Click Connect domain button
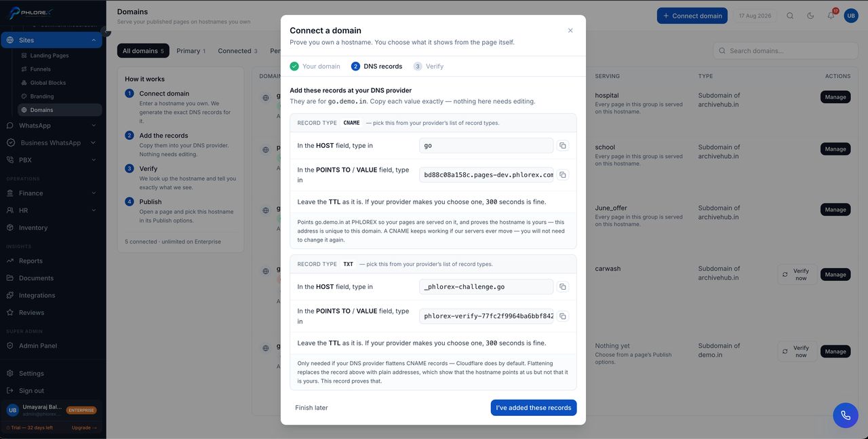Viewport: 868px width, 439px height. click(692, 16)
